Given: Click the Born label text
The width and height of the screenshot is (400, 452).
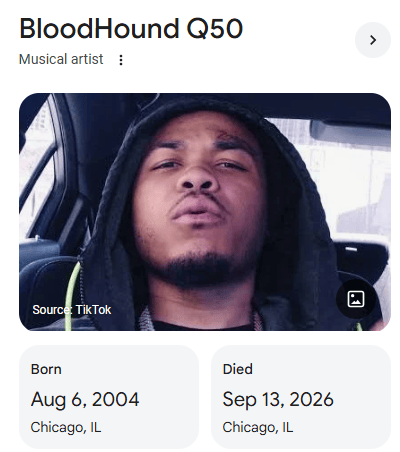Looking at the screenshot, I should pos(46,369).
